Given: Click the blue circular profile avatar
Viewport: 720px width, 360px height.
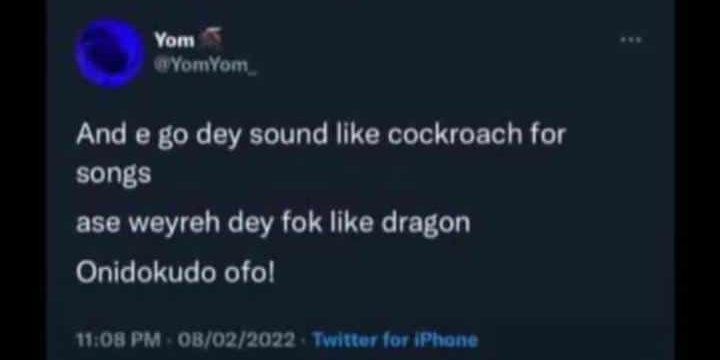Looking at the screenshot, I should (110, 52).
